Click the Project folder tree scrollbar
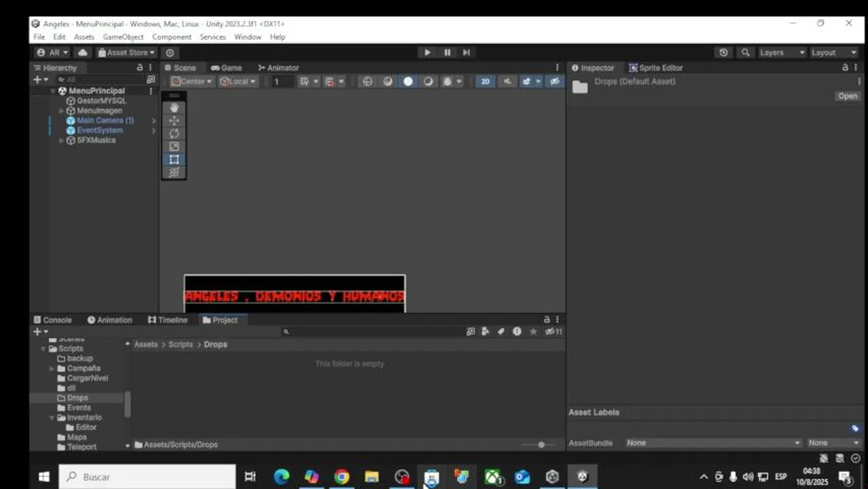 (x=127, y=404)
